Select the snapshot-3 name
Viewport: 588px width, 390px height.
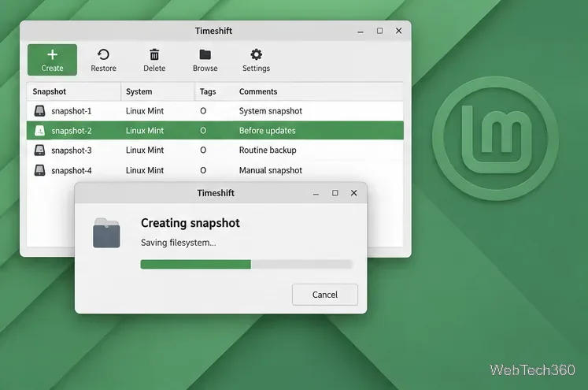coord(72,150)
